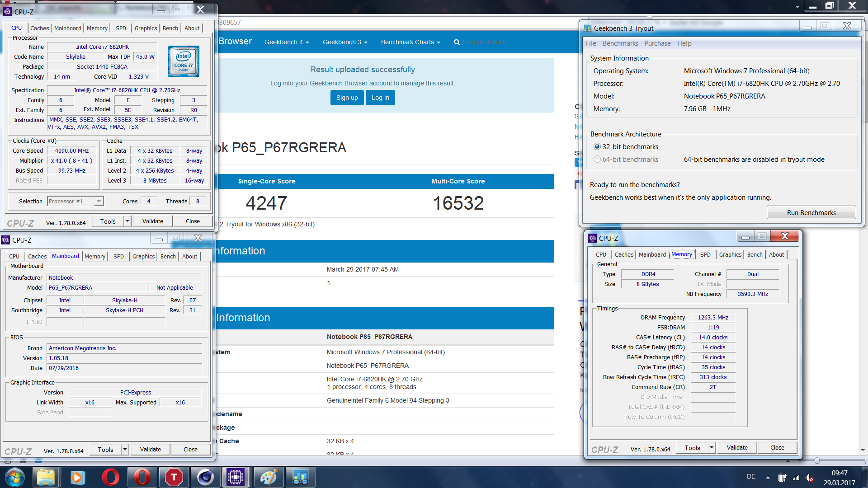Image resolution: width=868 pixels, height=488 pixels.
Task: Focus the Search Results input field
Action: [x=484, y=42]
